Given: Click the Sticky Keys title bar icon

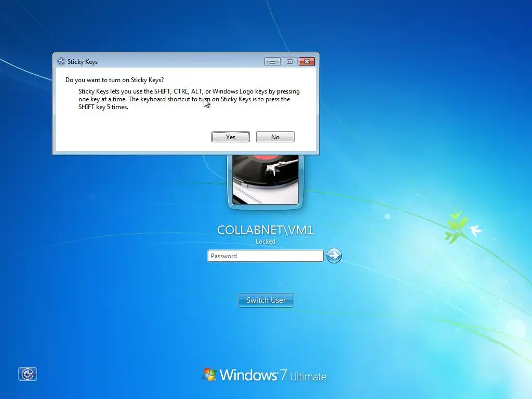Looking at the screenshot, I should (x=61, y=61).
